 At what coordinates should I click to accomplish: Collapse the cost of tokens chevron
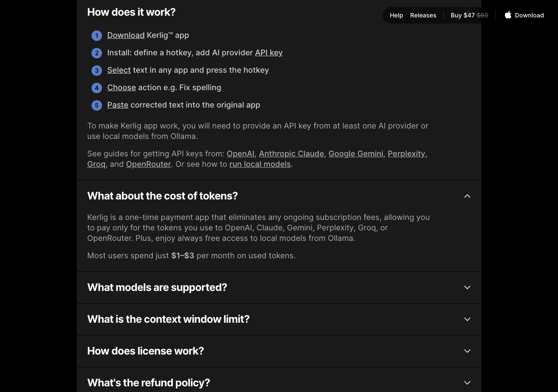(x=467, y=196)
